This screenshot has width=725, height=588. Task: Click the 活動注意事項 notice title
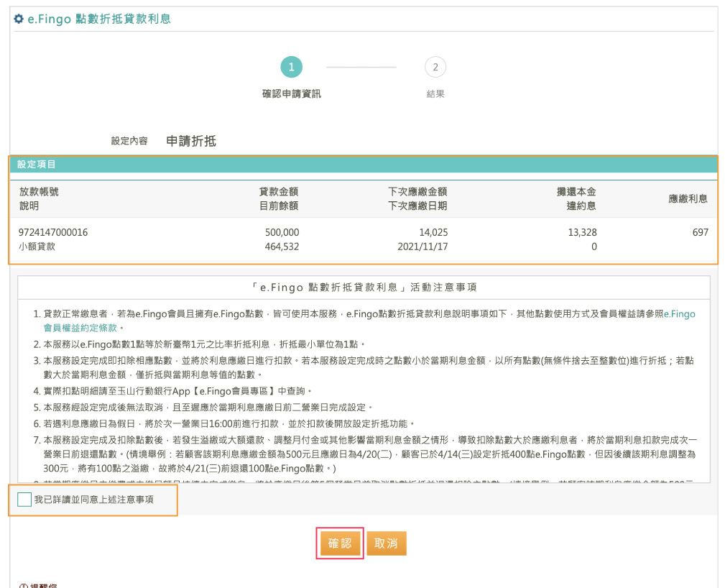364,288
